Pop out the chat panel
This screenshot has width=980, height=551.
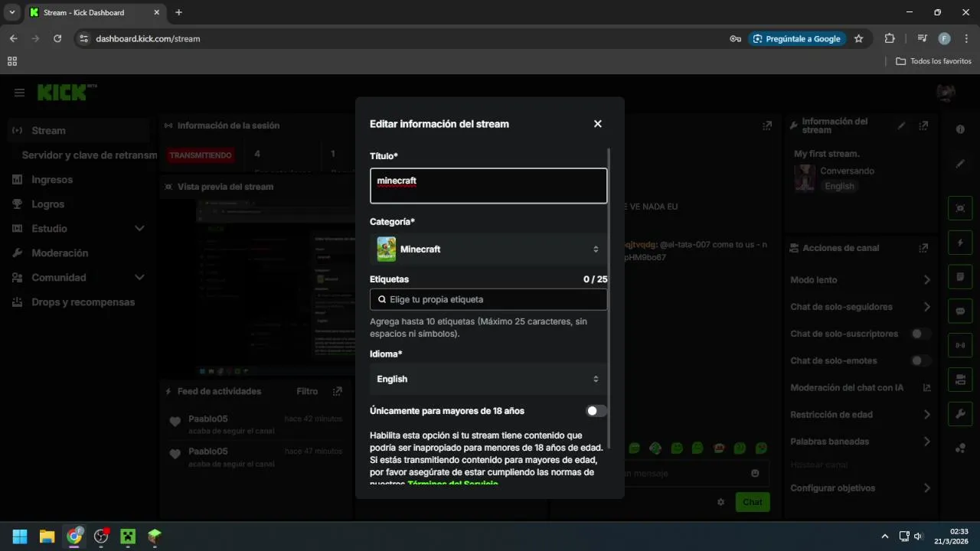[767, 126]
